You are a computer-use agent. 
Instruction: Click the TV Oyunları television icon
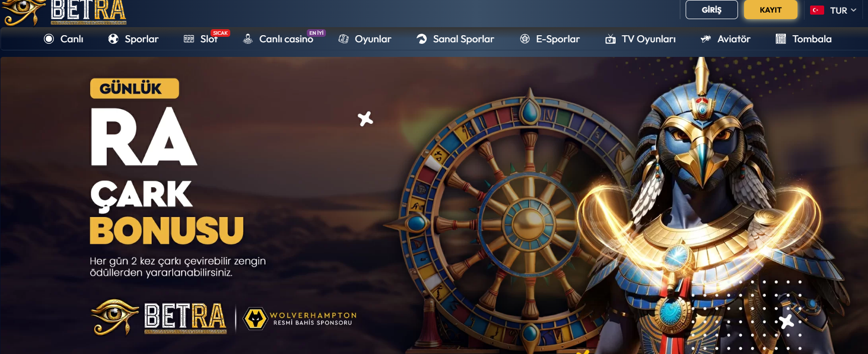tap(611, 39)
